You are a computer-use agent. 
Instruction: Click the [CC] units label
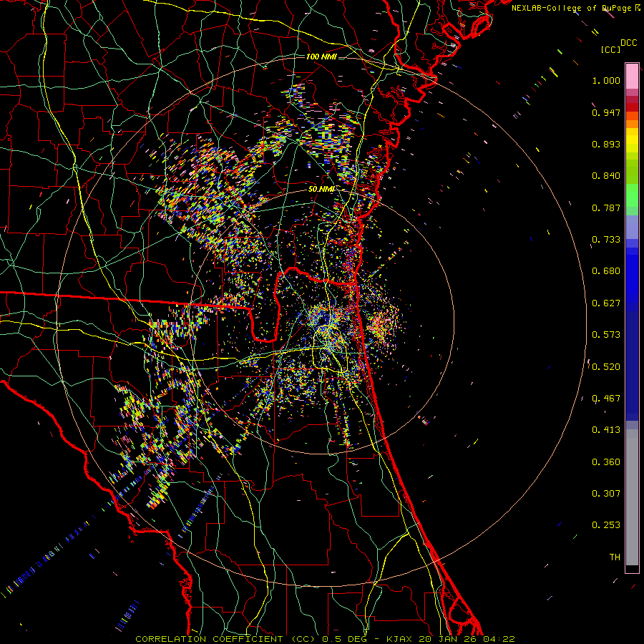click(x=610, y=49)
